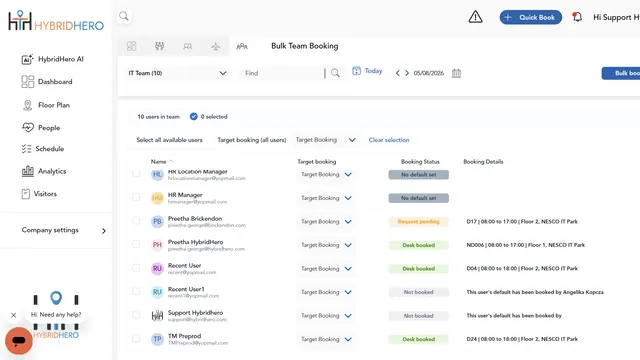Open the date picker calendar icon
The height and width of the screenshot is (360, 640).
pyautogui.click(x=456, y=73)
